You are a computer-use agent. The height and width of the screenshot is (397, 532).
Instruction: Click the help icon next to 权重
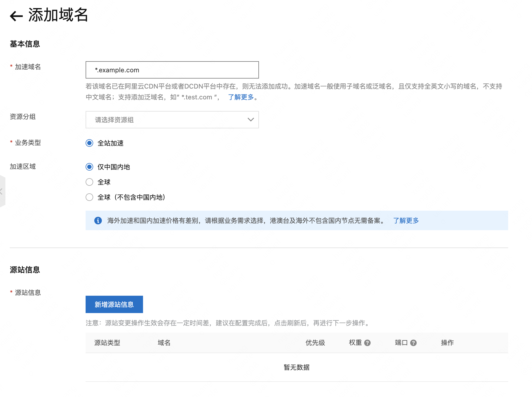pos(367,343)
